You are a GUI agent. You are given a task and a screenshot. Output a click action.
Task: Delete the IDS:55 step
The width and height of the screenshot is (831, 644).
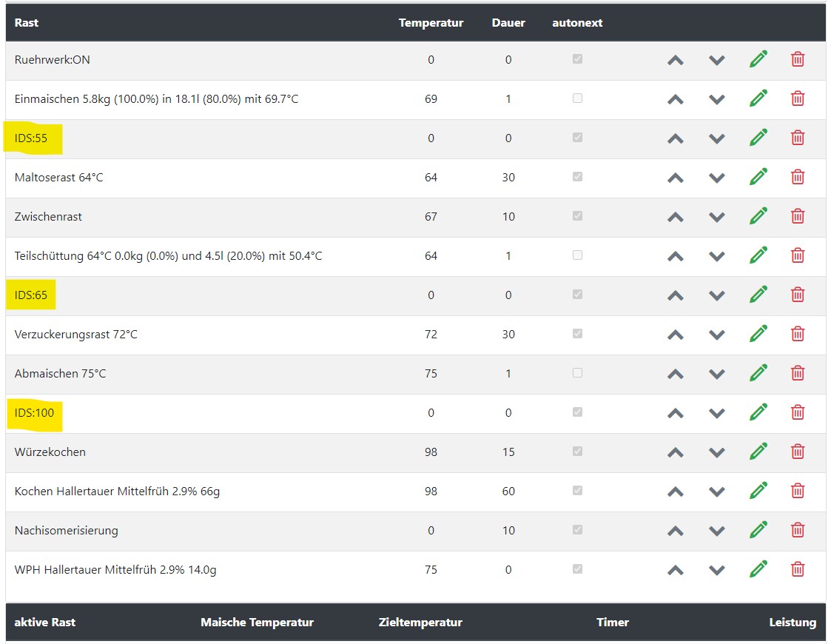[x=798, y=138]
